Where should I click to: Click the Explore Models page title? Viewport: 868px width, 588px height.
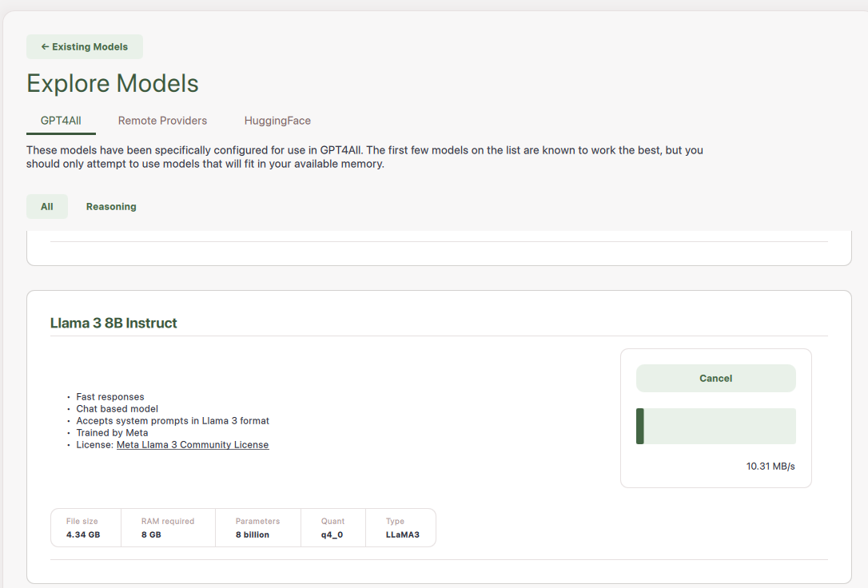(113, 83)
